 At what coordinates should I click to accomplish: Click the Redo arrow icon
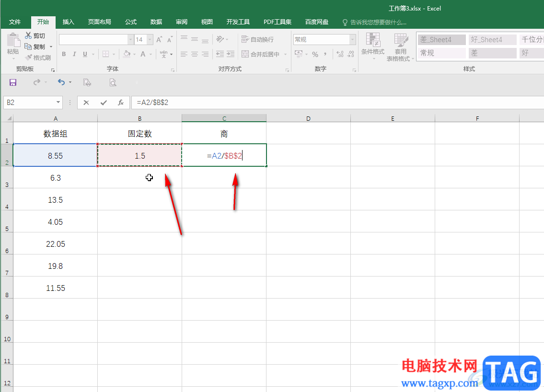(x=37, y=82)
